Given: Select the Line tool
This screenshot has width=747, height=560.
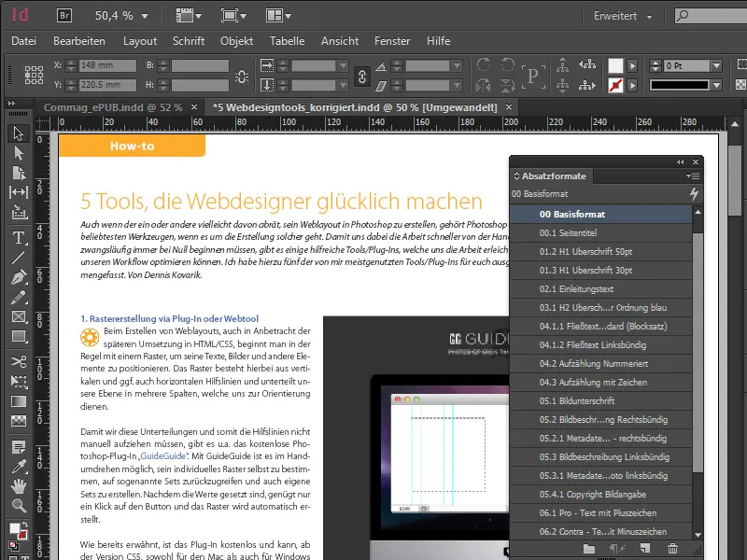Looking at the screenshot, I should tap(18, 258).
